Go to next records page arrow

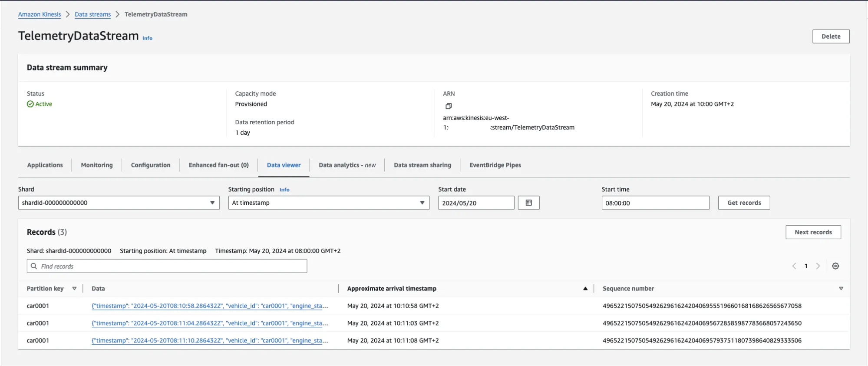pyautogui.click(x=818, y=266)
